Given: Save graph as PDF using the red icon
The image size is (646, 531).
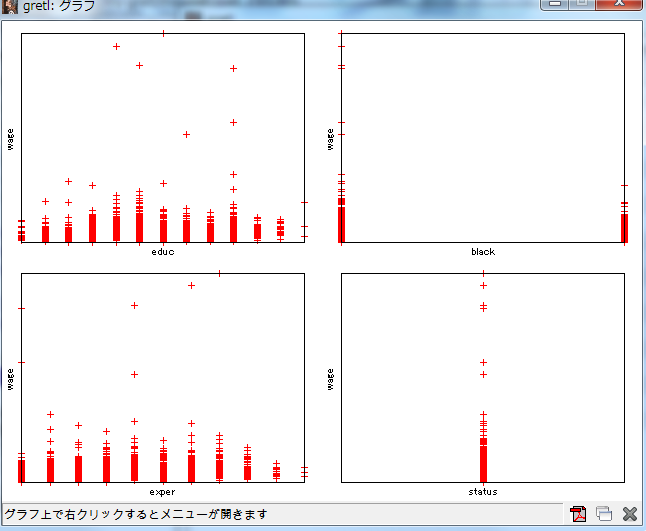Looking at the screenshot, I should click(x=578, y=514).
